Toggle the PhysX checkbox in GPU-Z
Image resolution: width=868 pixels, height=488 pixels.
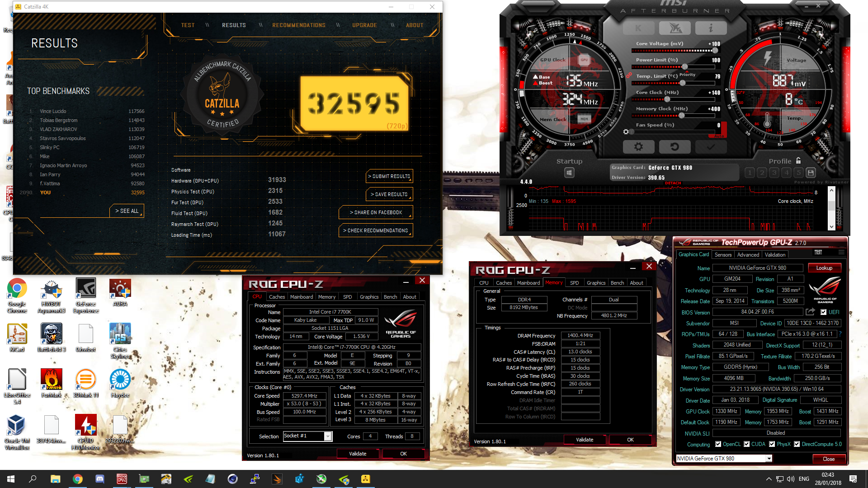[772, 444]
